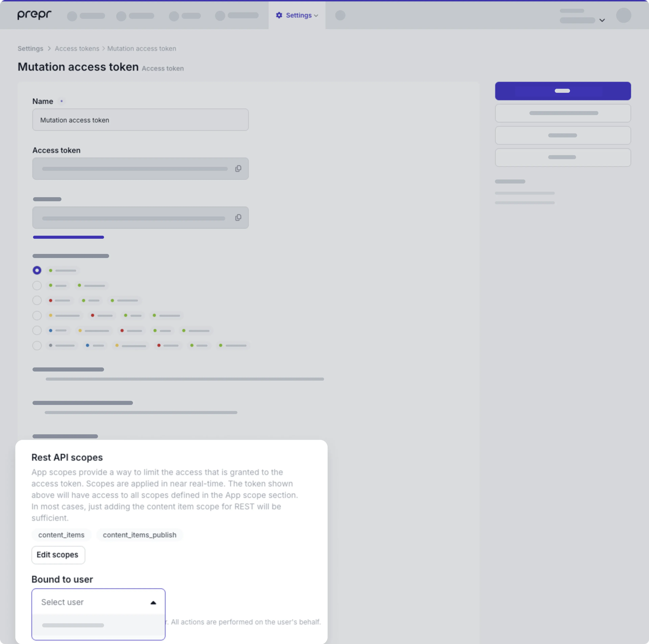The image size is (649, 644).
Task: Select the radio option with two green tags
Action: (x=37, y=285)
